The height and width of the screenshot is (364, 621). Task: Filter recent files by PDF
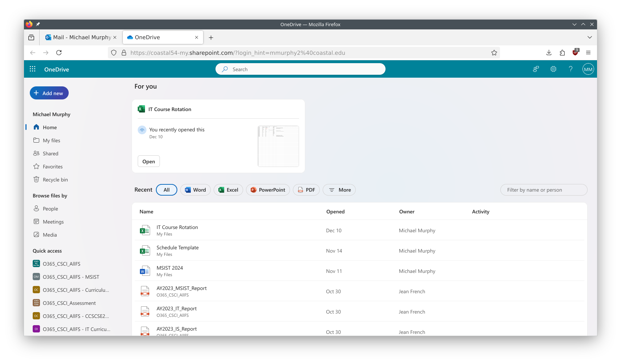306,190
